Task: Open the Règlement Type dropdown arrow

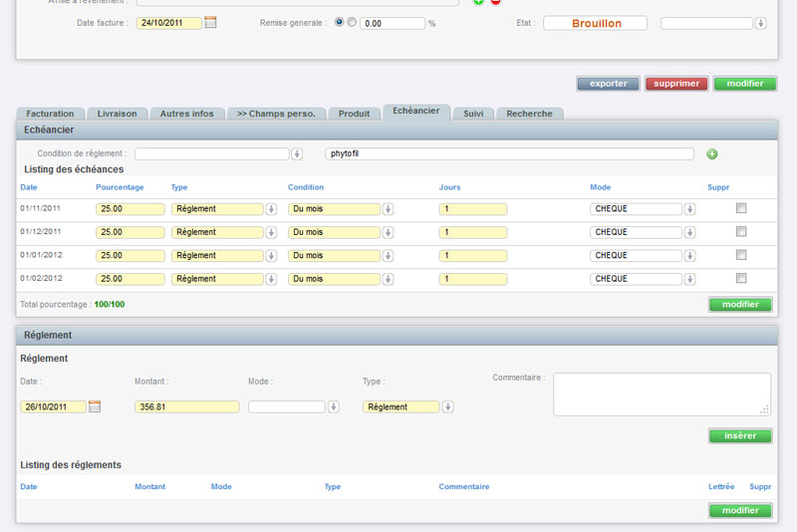Action: pos(447,407)
